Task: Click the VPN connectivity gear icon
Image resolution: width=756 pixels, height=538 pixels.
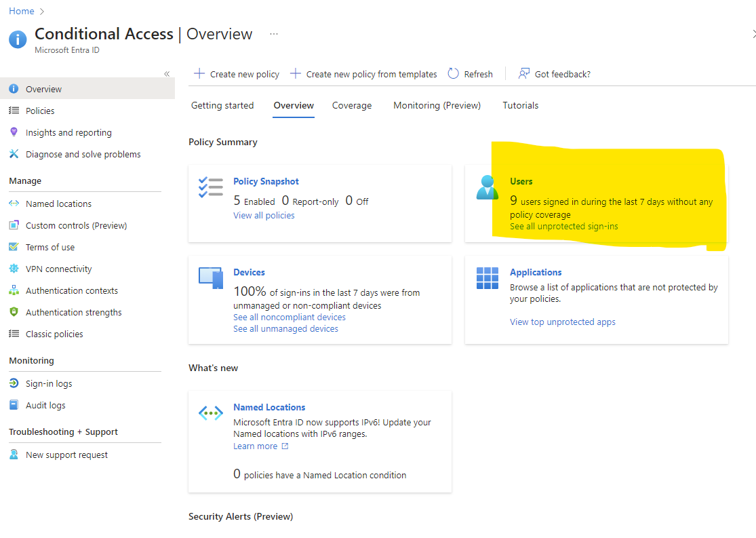Action: [14, 269]
